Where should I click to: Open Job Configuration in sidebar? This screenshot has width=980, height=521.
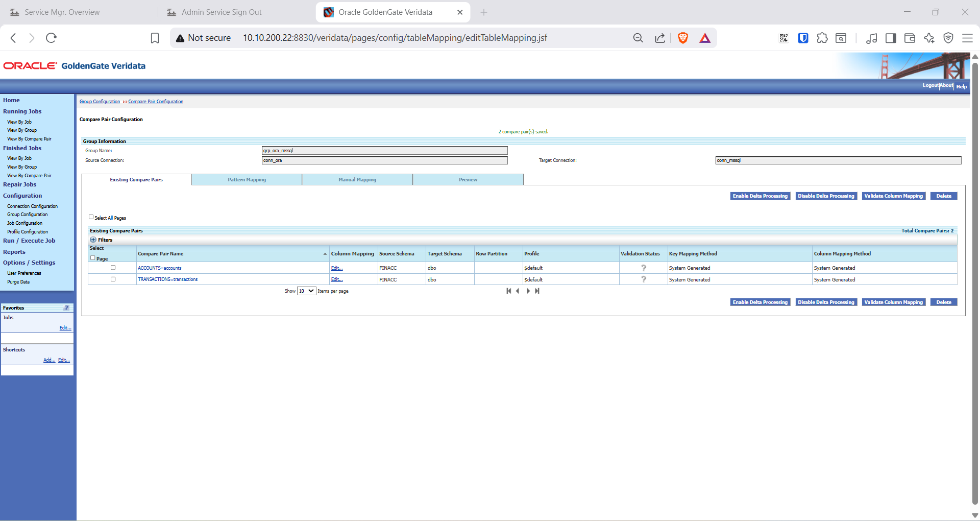pos(24,223)
